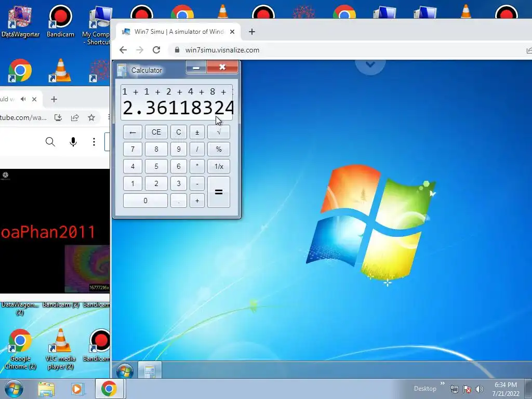The height and width of the screenshot is (399, 532).
Task: Click the Action Center flag tray icon
Action: [x=467, y=389]
